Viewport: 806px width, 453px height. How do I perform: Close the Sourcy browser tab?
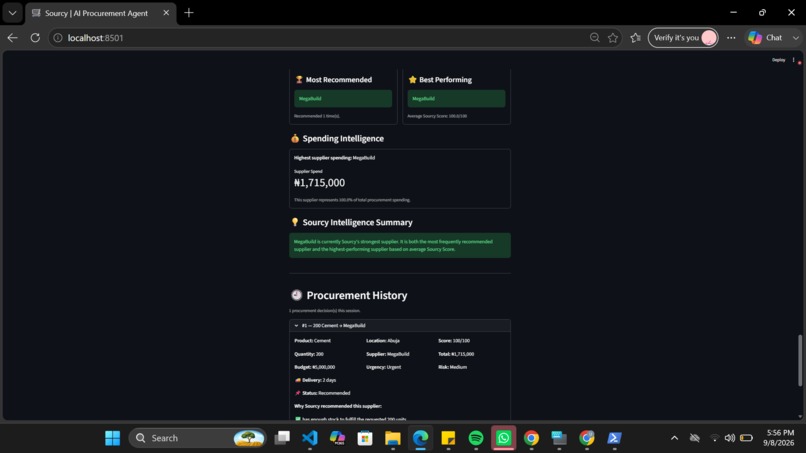tap(166, 13)
